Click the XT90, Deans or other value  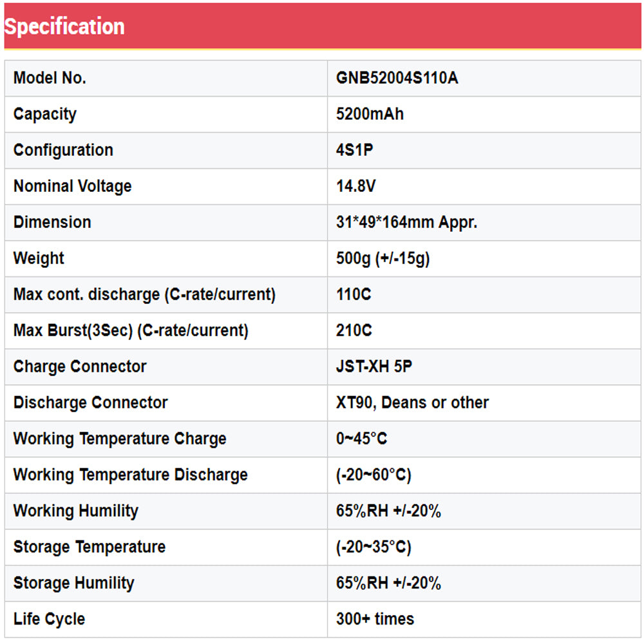[412, 403]
